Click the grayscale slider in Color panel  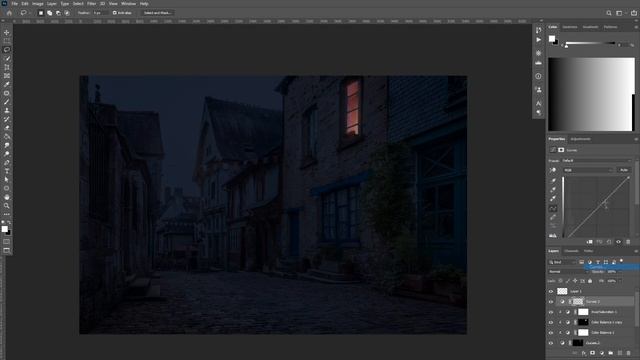click(590, 43)
